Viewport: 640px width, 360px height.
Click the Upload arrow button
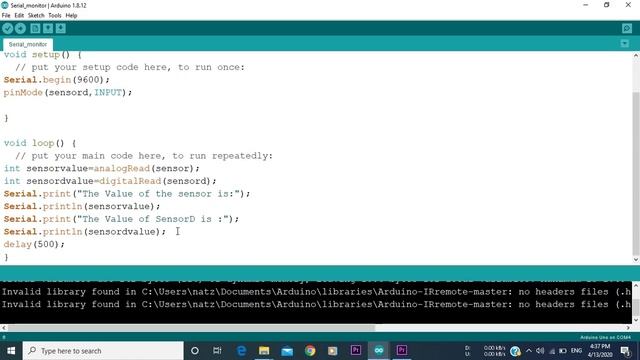(x=20, y=28)
